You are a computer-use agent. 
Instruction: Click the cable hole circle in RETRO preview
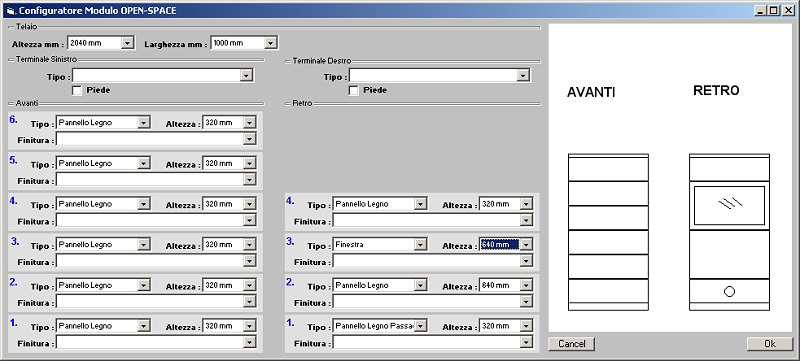click(x=730, y=292)
